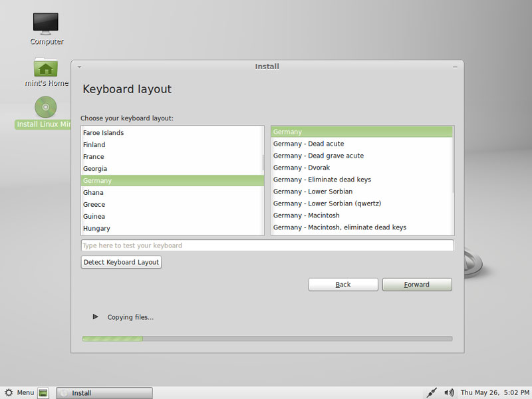Select Finland in country list
Image resolution: width=532 pixels, height=399 pixels.
pos(172,144)
